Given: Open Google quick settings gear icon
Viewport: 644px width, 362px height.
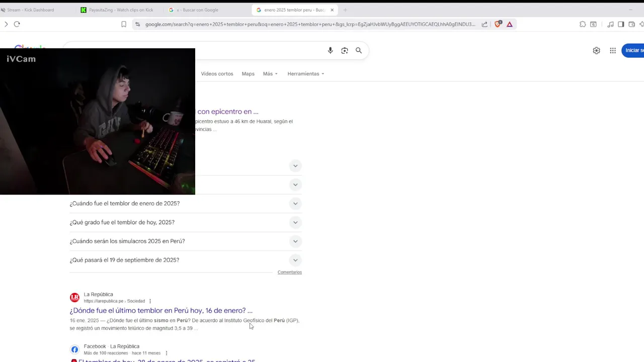Looking at the screenshot, I should click(596, 50).
